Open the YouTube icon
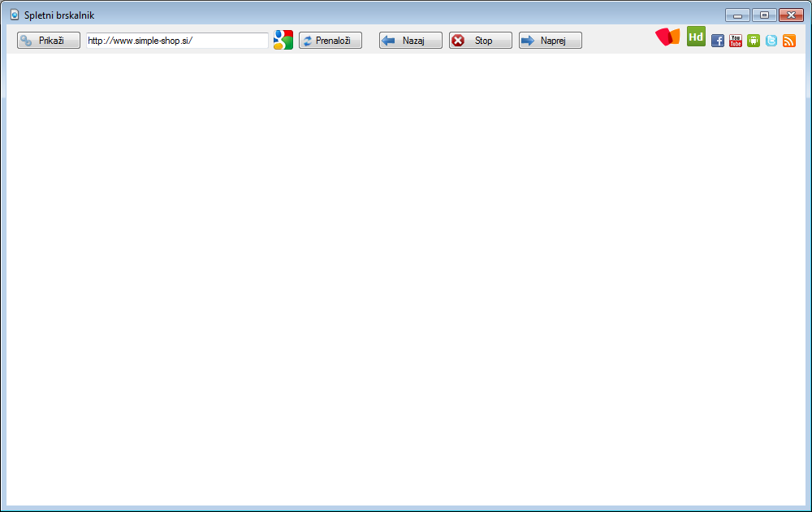Viewport: 812px width, 512px height. [x=736, y=41]
